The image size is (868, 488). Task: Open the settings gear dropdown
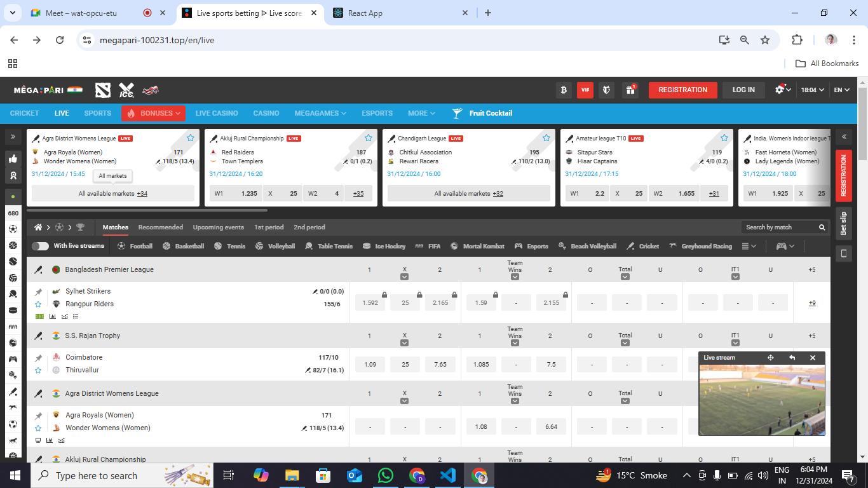(x=783, y=90)
